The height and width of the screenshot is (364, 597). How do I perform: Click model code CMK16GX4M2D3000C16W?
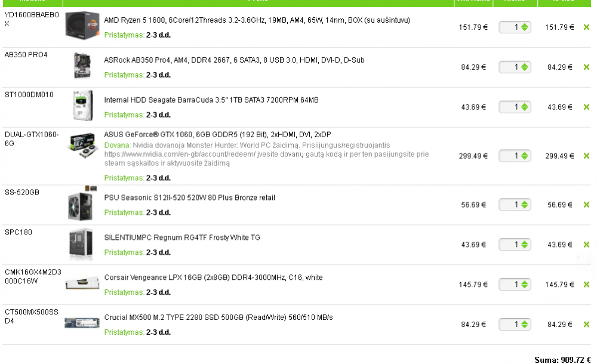pos(33,276)
